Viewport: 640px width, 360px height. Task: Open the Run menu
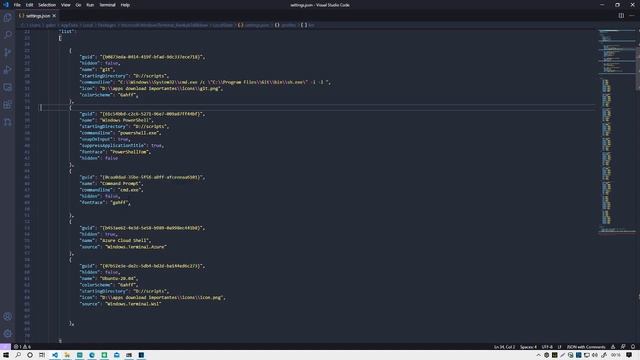(x=90, y=5)
